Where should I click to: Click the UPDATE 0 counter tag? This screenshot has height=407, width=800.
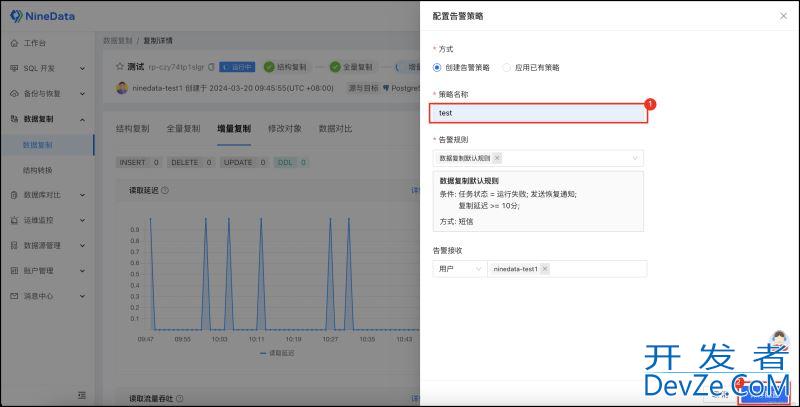coord(244,162)
